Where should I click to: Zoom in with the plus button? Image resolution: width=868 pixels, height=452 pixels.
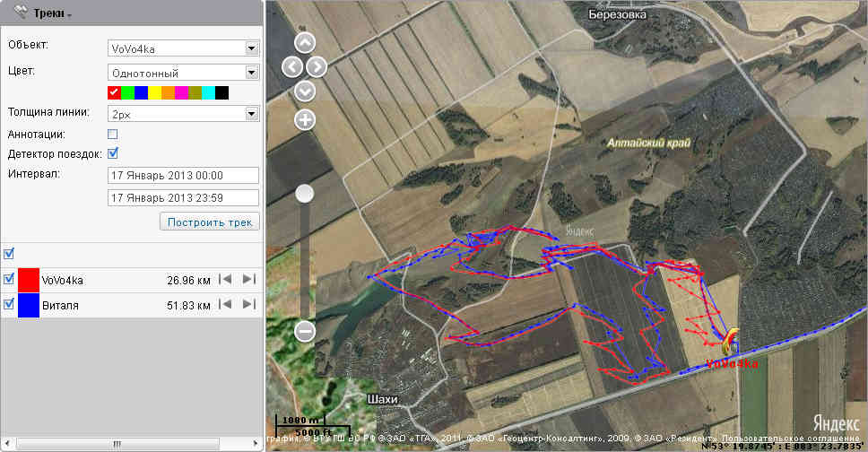pyautogui.click(x=305, y=119)
